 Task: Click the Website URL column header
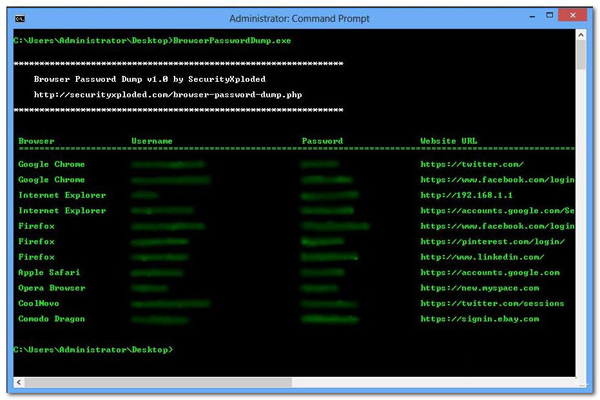click(449, 141)
